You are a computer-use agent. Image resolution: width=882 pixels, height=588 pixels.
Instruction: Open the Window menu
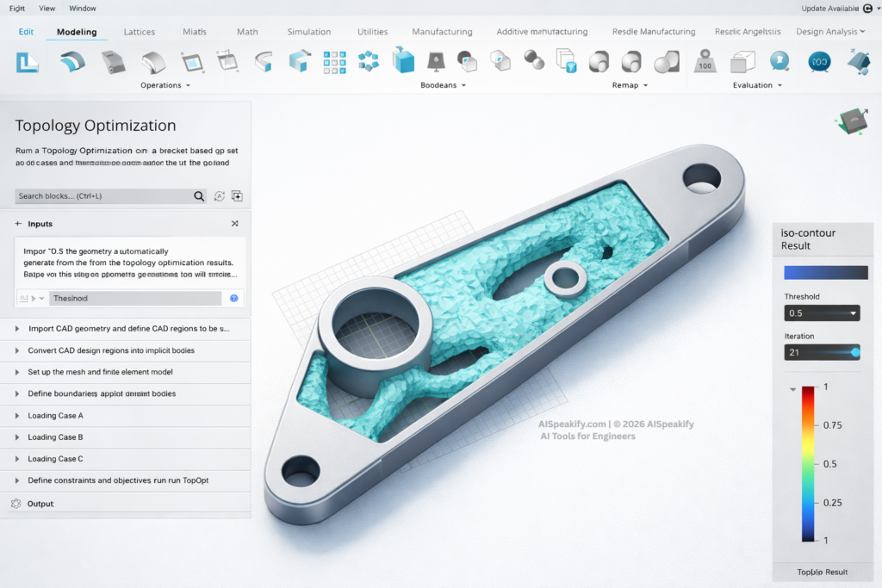pyautogui.click(x=83, y=8)
